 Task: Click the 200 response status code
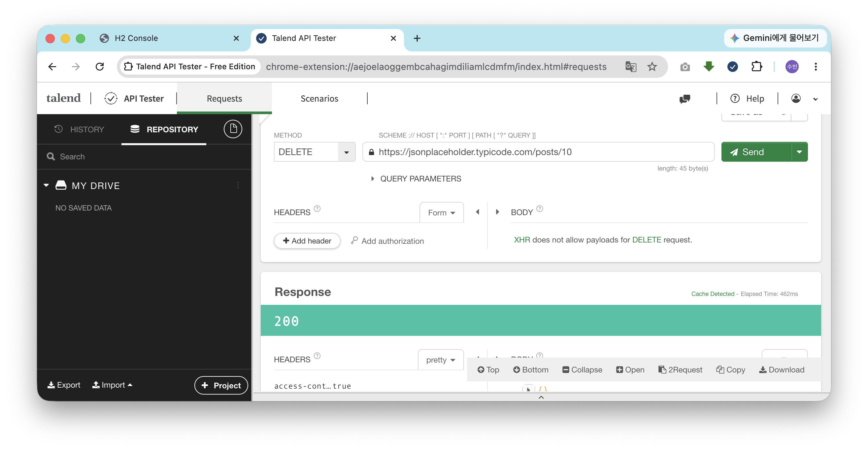286,321
